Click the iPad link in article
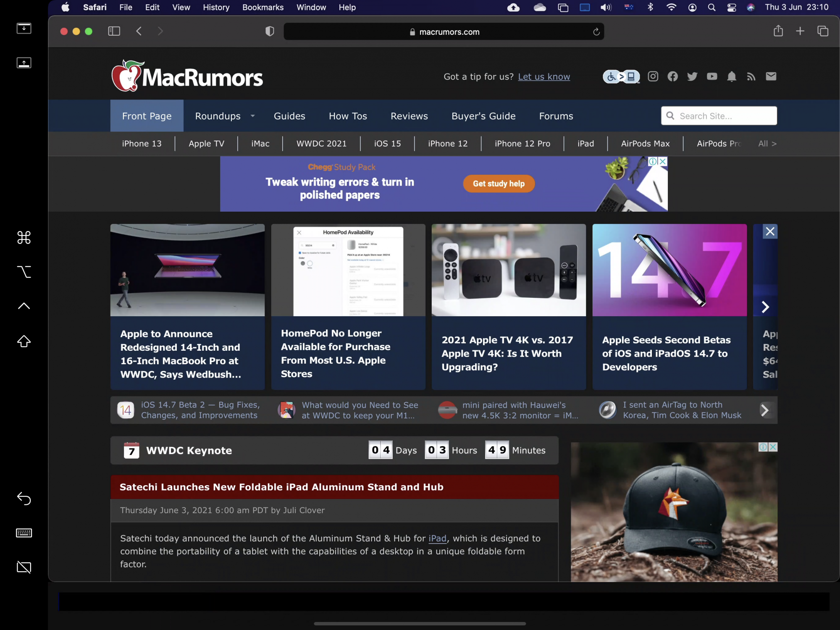 (437, 538)
